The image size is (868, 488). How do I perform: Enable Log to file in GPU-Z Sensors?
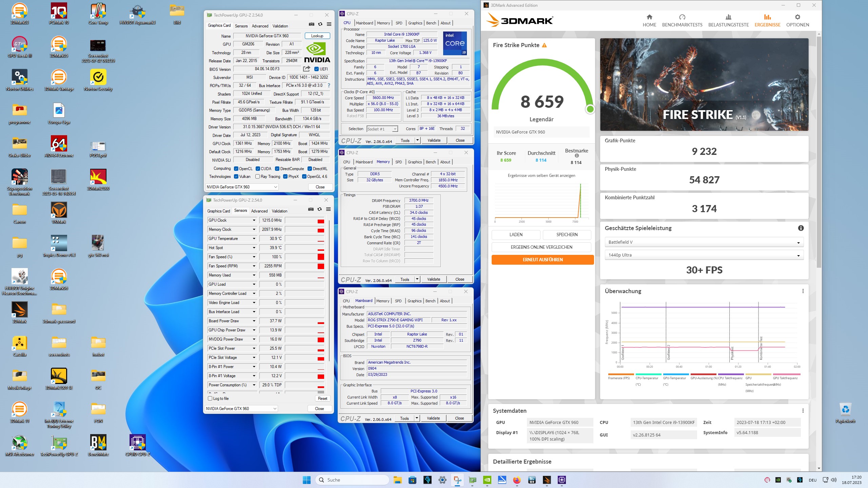pyautogui.click(x=210, y=399)
